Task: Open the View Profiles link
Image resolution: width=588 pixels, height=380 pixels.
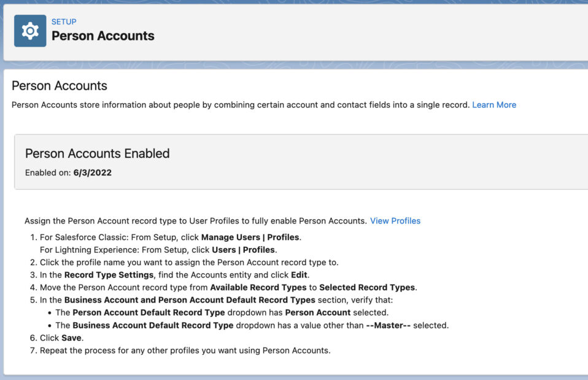Action: tap(395, 220)
